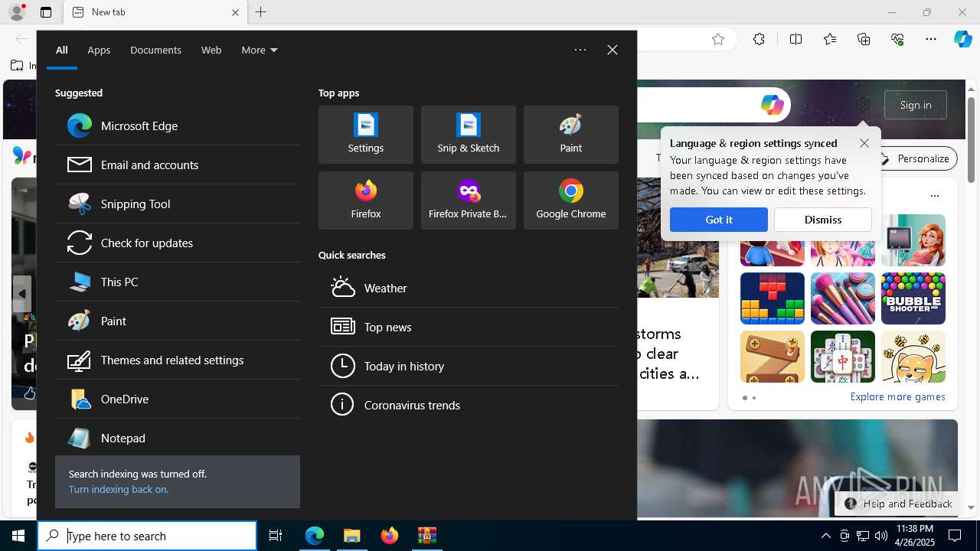
Task: Click Sign in button in Edge
Action: click(x=916, y=105)
